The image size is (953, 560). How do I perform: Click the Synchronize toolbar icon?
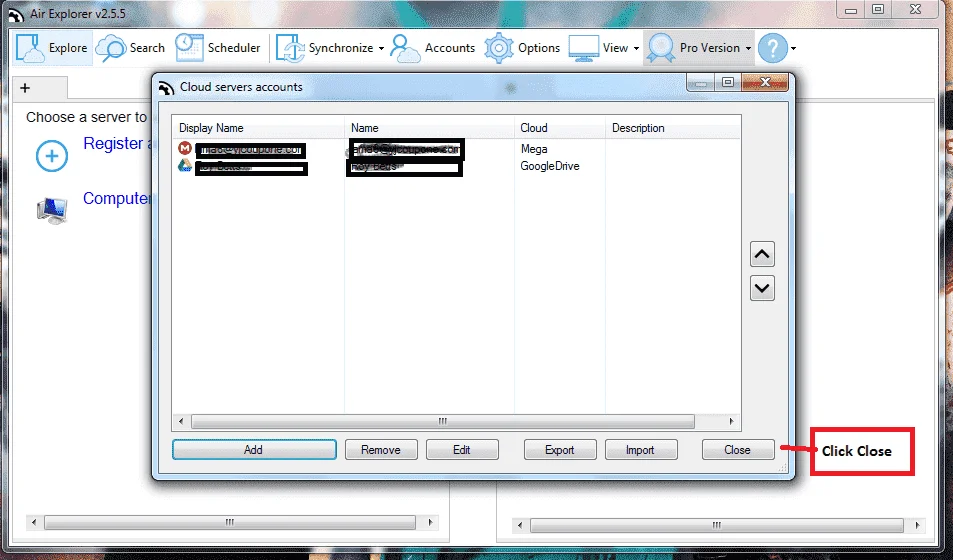(291, 49)
